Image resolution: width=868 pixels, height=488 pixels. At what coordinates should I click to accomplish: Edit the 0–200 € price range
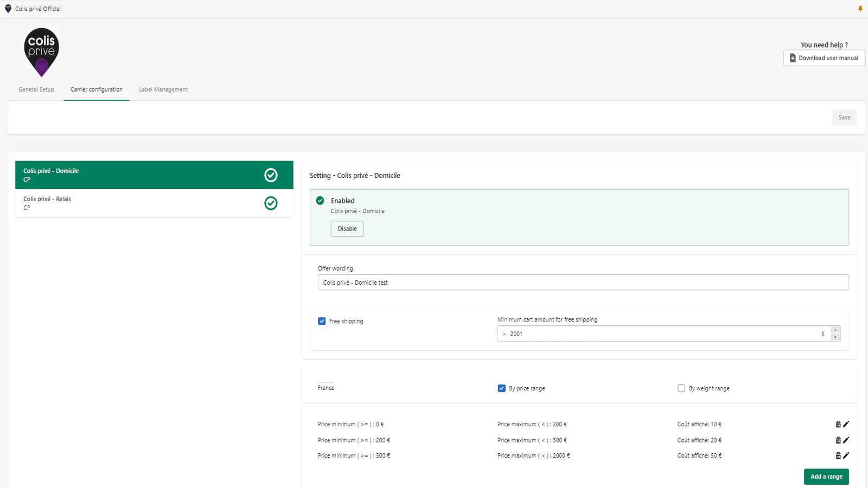846,424
